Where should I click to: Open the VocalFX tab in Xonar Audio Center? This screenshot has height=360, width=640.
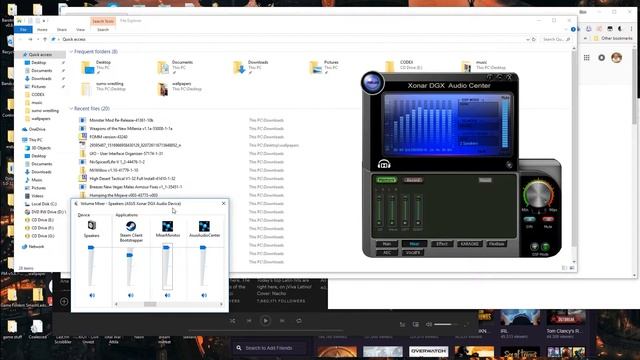coord(413,253)
